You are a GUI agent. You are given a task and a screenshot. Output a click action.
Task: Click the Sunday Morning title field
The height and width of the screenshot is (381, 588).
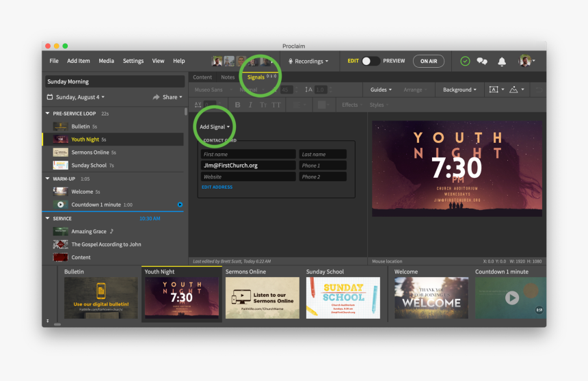click(x=115, y=81)
